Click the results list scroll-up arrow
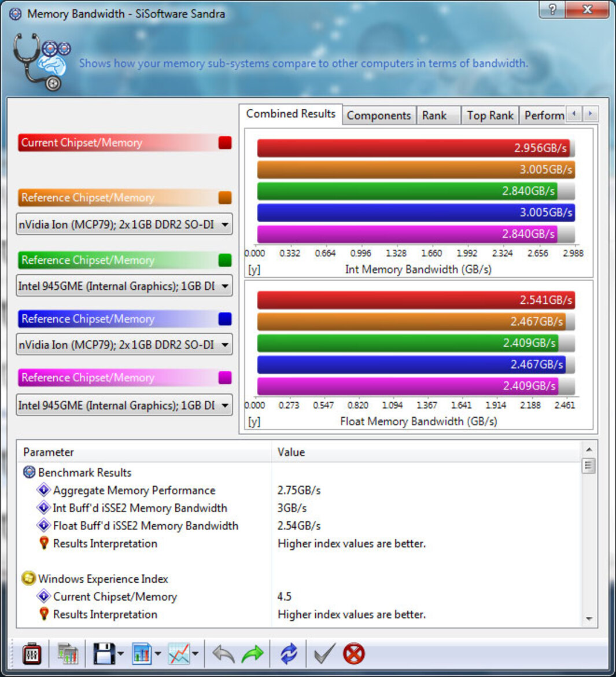Viewport: 616px width, 677px height. pos(589,450)
